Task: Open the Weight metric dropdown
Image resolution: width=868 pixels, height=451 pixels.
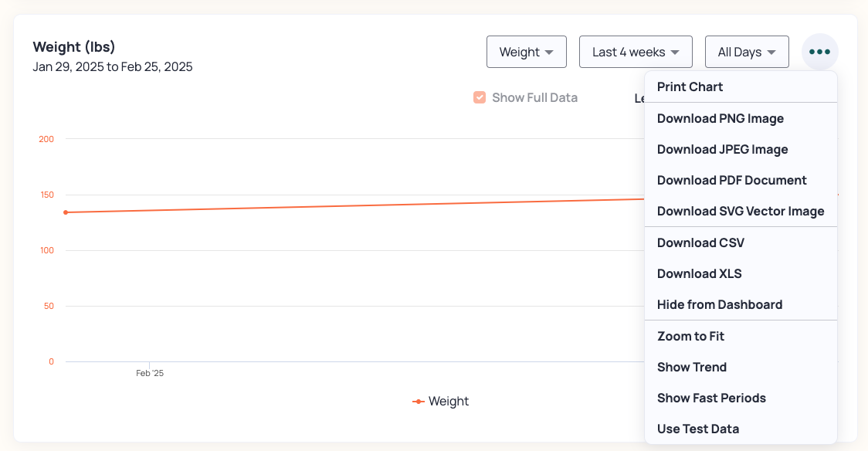Action: (x=526, y=52)
